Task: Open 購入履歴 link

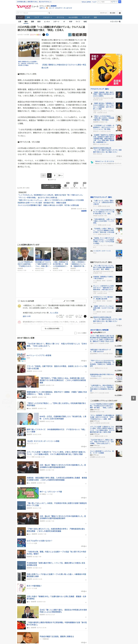Action: [112, 13]
